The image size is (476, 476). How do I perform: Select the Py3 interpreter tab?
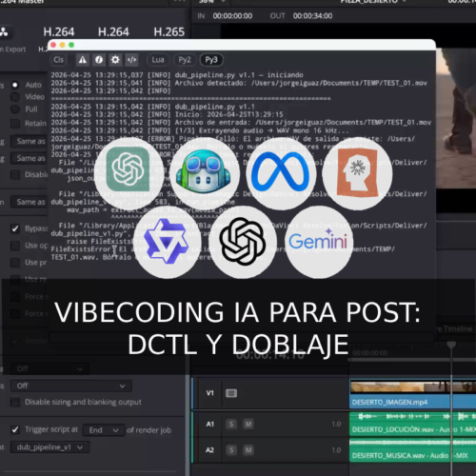click(211, 60)
